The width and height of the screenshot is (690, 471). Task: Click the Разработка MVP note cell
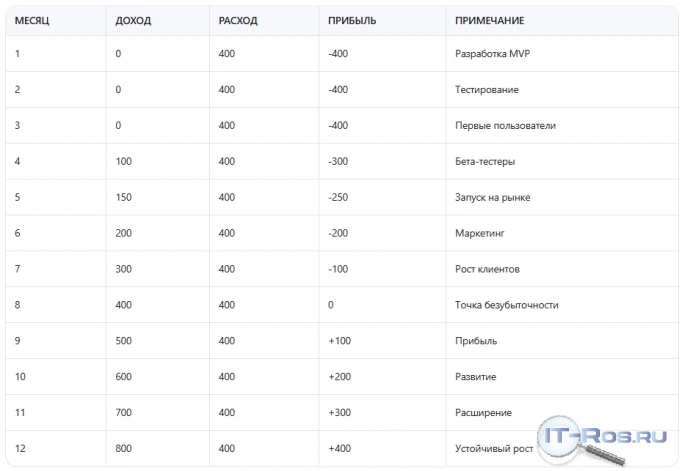(x=492, y=54)
